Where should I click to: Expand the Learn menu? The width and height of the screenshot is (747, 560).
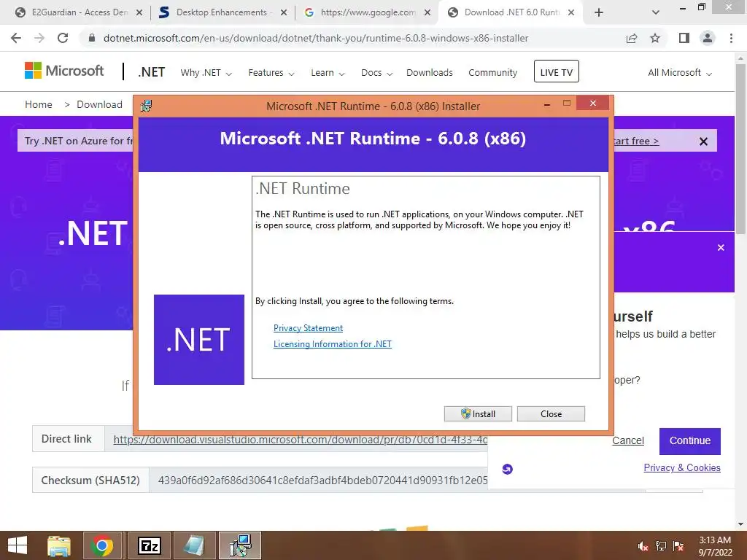328,73
